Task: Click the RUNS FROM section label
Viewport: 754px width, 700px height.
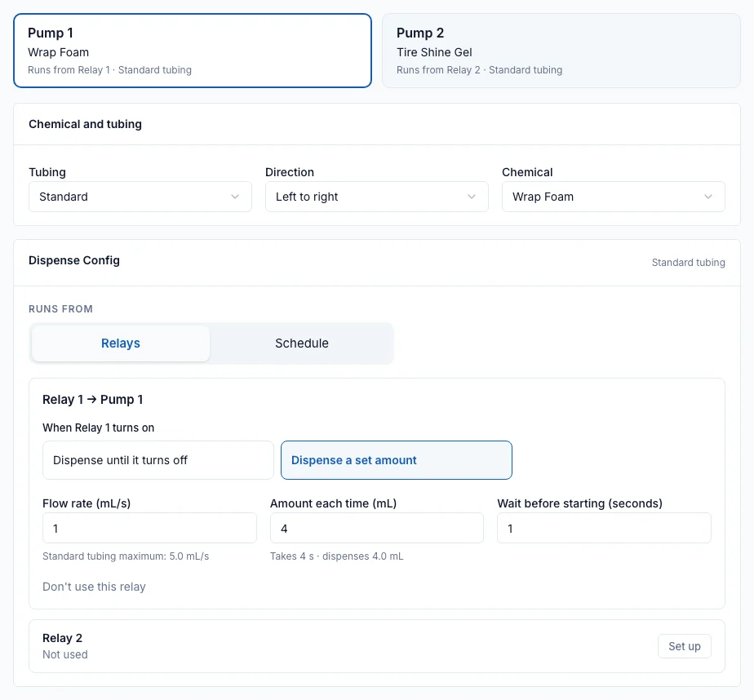Action: pos(60,308)
